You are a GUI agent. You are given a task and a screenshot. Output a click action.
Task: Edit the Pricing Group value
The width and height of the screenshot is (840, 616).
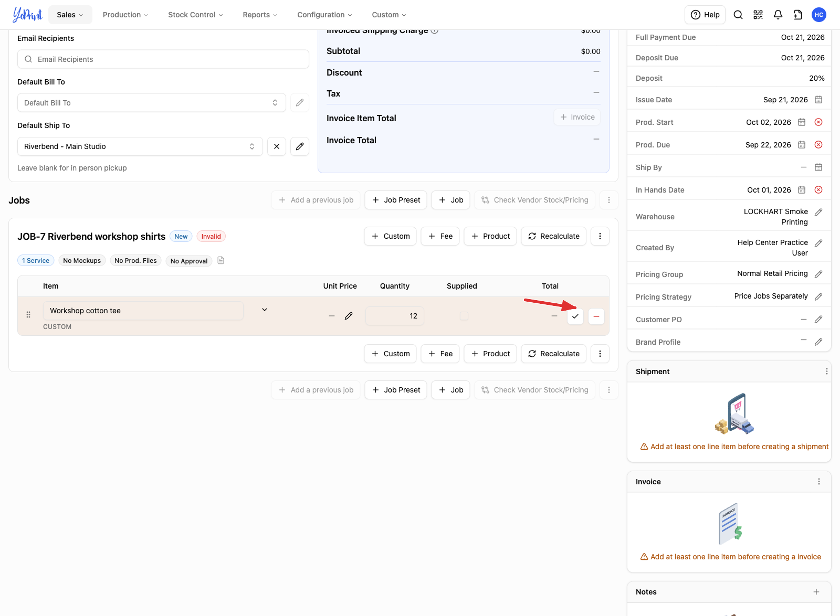[818, 274]
